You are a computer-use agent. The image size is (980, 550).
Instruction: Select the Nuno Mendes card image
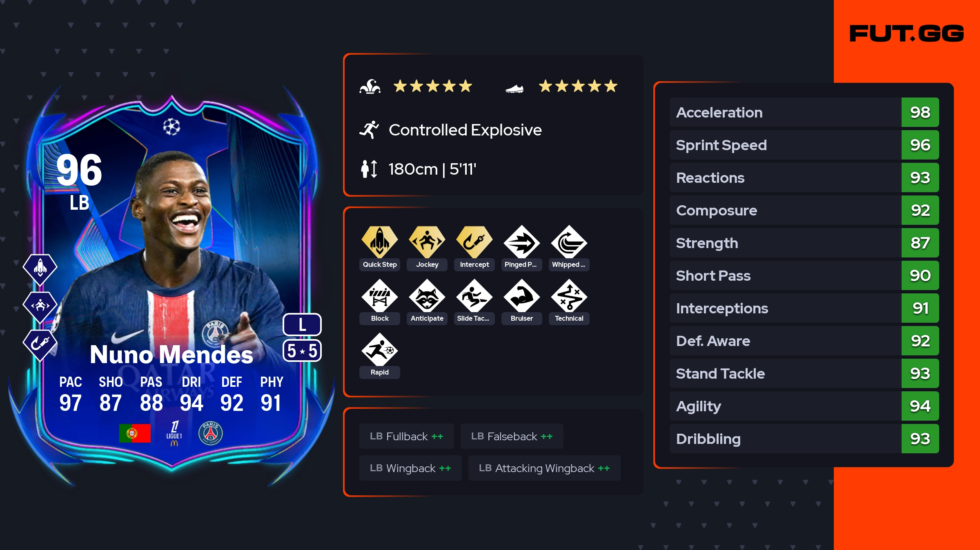[x=171, y=286]
